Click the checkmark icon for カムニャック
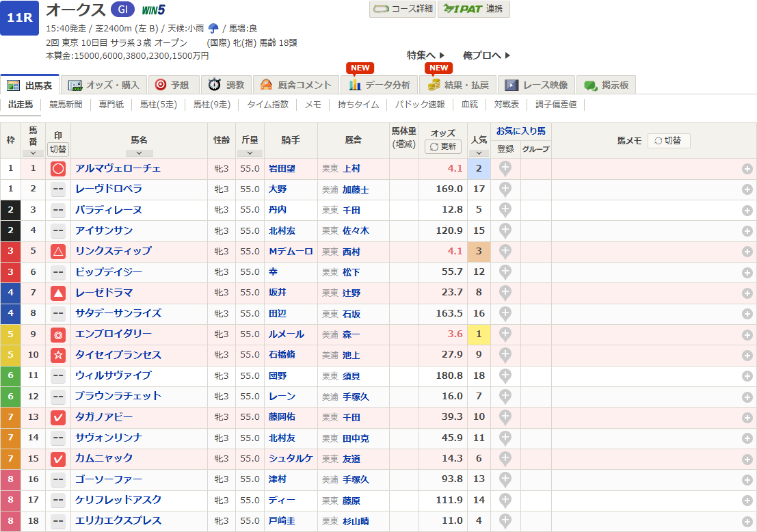This screenshot has height=532, width=757. click(x=58, y=459)
